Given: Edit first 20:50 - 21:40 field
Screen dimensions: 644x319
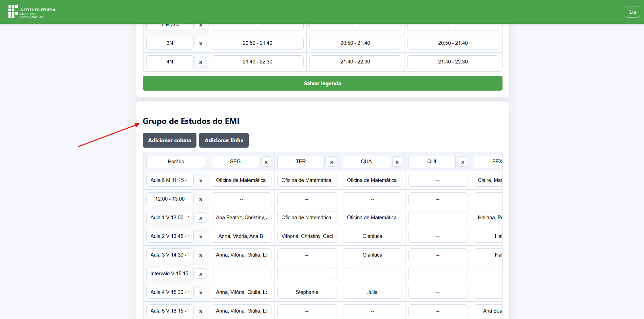Looking at the screenshot, I should click(258, 43).
